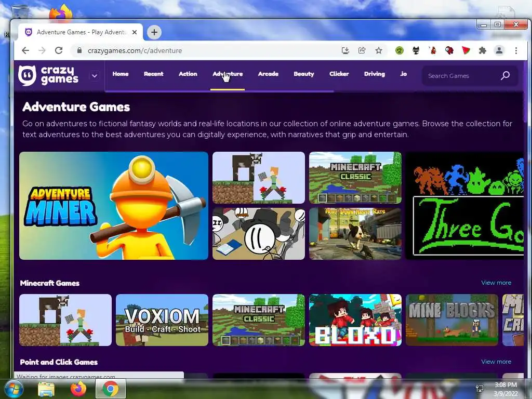Viewport: 532px width, 399px height.
Task: Open the Chrome three-dot menu
Action: point(516,50)
